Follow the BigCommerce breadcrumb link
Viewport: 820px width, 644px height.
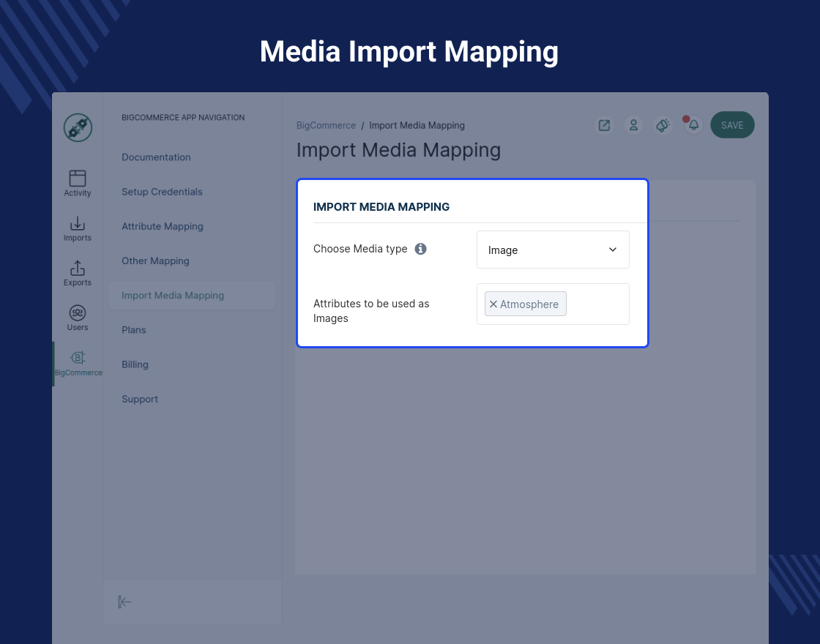point(326,125)
